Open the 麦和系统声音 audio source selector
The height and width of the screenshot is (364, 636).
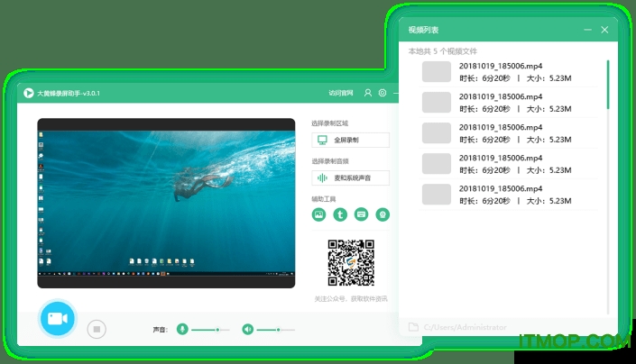click(350, 178)
